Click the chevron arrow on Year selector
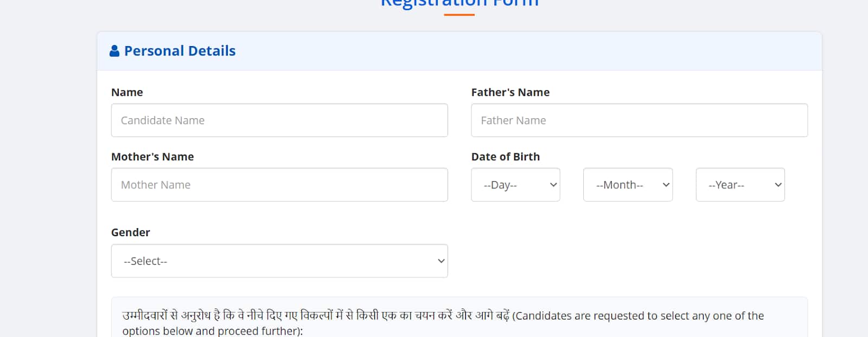The width and height of the screenshot is (868, 337). coord(778,185)
